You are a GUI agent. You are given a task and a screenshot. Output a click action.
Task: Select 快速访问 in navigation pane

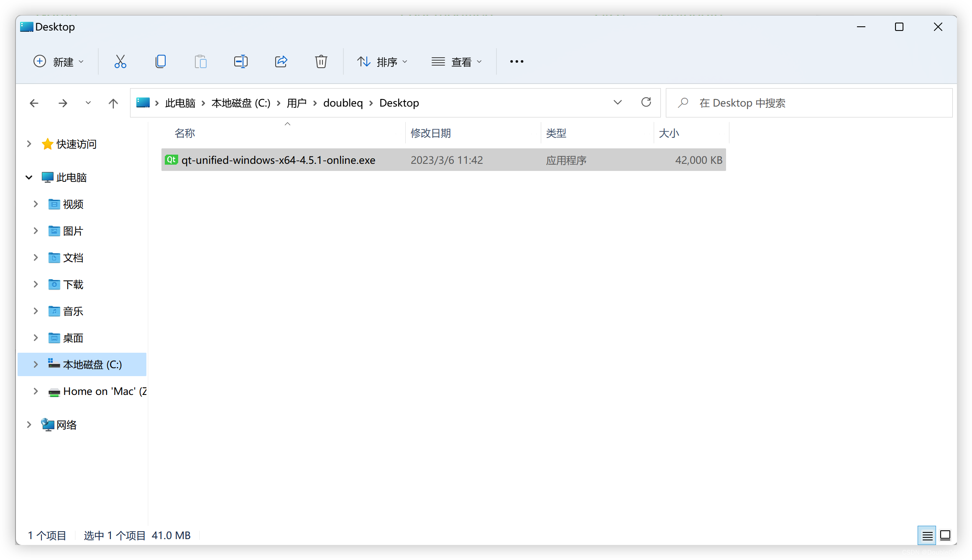tap(69, 144)
